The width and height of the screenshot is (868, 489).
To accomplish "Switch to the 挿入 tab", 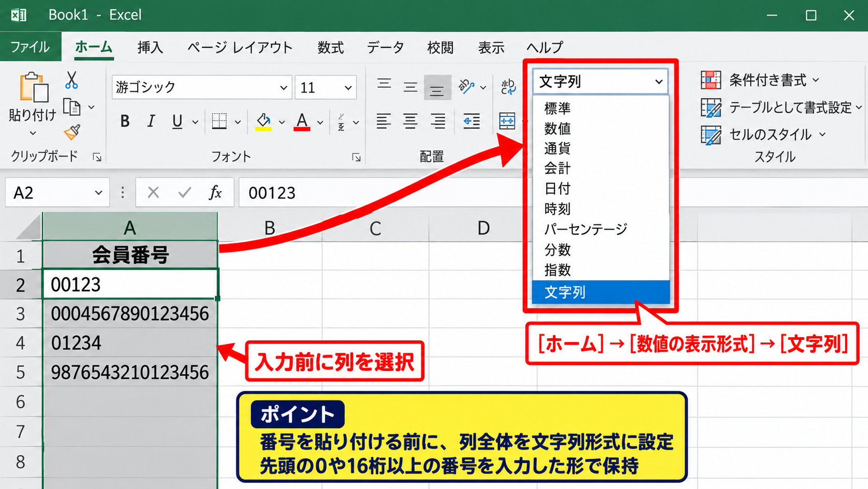I will pyautogui.click(x=150, y=47).
